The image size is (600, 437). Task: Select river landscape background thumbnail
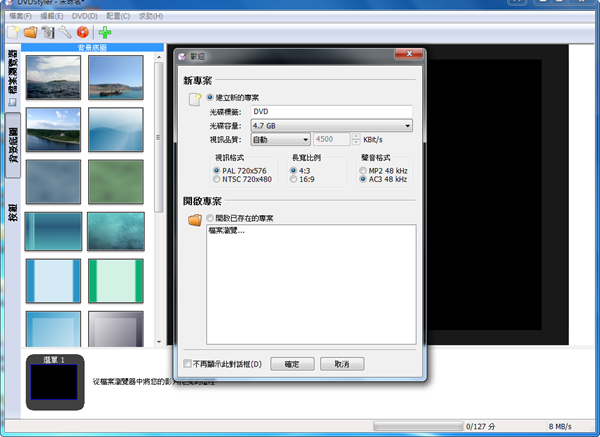pos(53,129)
